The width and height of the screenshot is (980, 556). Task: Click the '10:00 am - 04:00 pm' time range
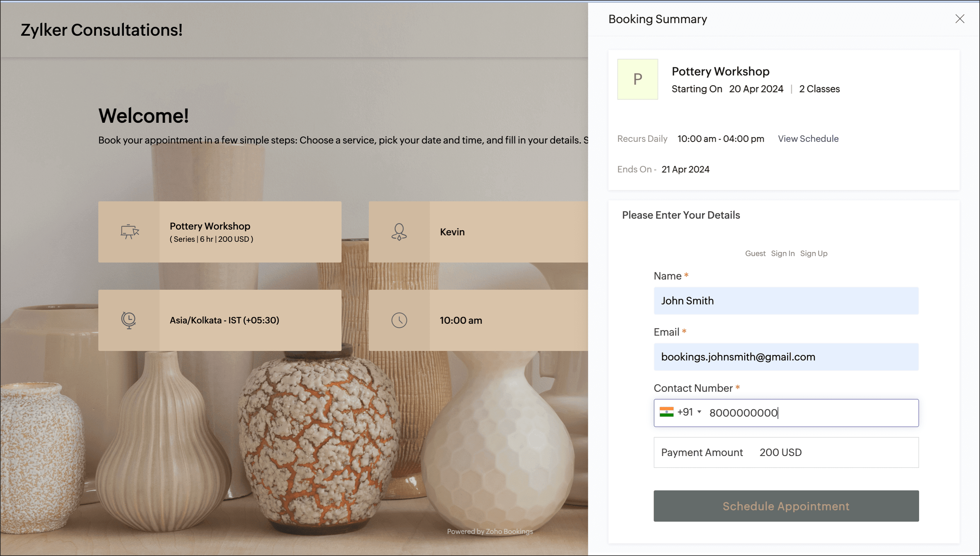pos(721,139)
